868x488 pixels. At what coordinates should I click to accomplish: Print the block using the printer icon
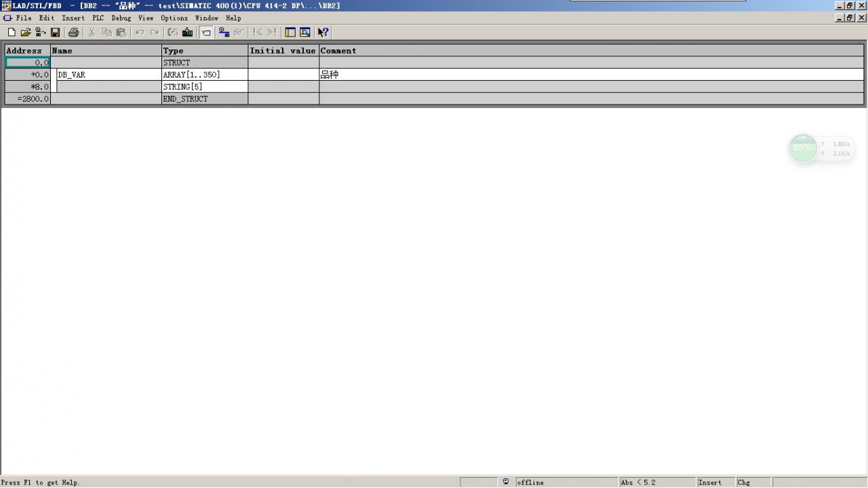click(73, 32)
